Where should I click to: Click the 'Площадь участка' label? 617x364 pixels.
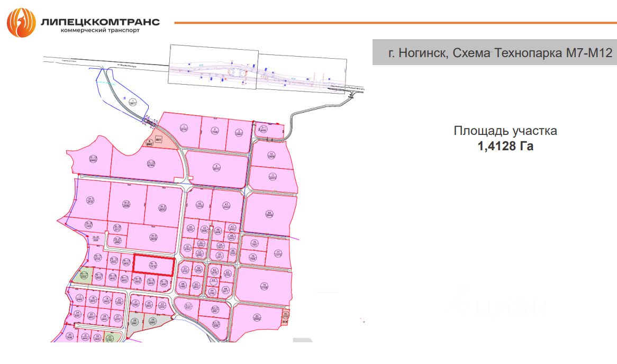[x=505, y=131]
